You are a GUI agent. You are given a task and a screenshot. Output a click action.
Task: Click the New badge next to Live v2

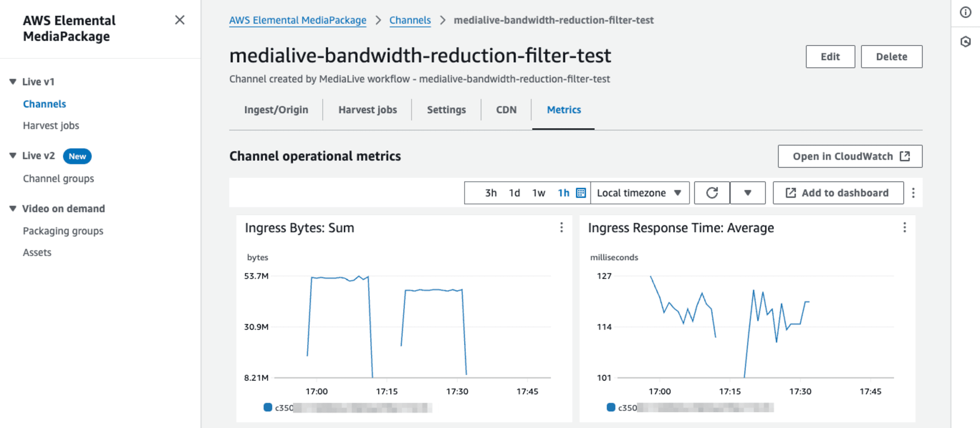[x=77, y=156]
